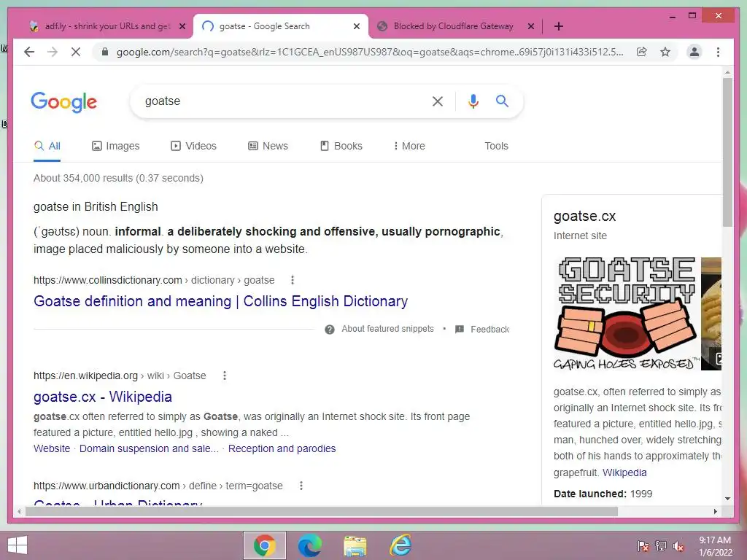Click Action Center flag tray icon
This screenshot has width=747, height=560.
[x=643, y=545]
